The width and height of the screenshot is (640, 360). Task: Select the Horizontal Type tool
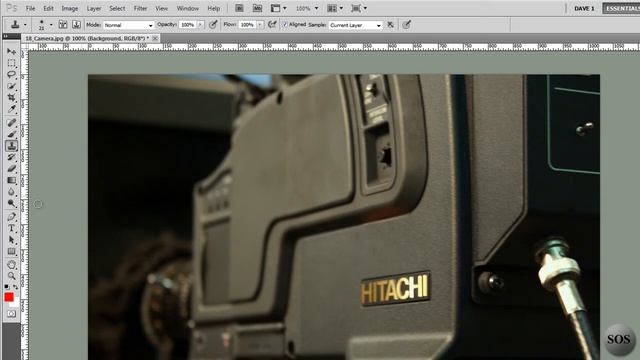(x=11, y=228)
